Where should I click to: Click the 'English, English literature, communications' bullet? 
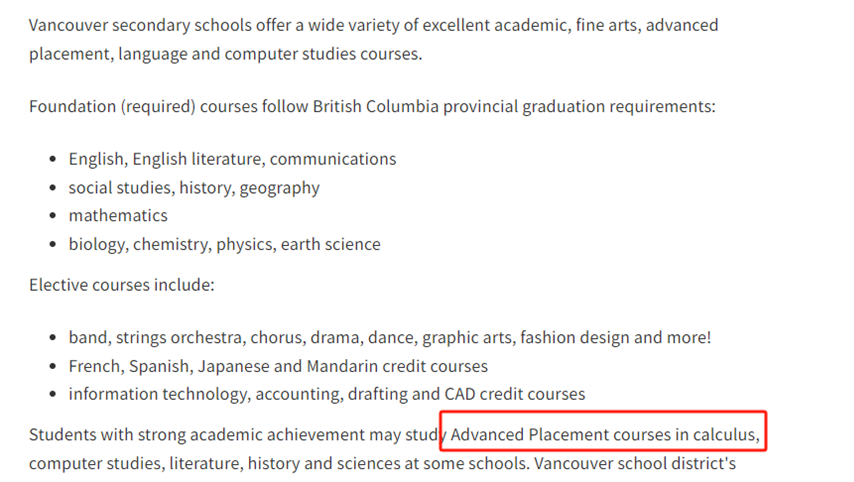(232, 159)
